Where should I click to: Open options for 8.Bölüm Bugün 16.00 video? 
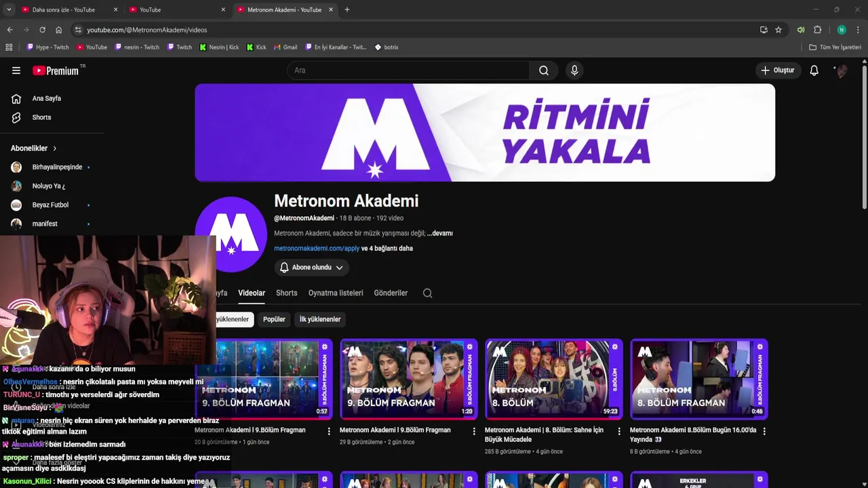click(764, 431)
